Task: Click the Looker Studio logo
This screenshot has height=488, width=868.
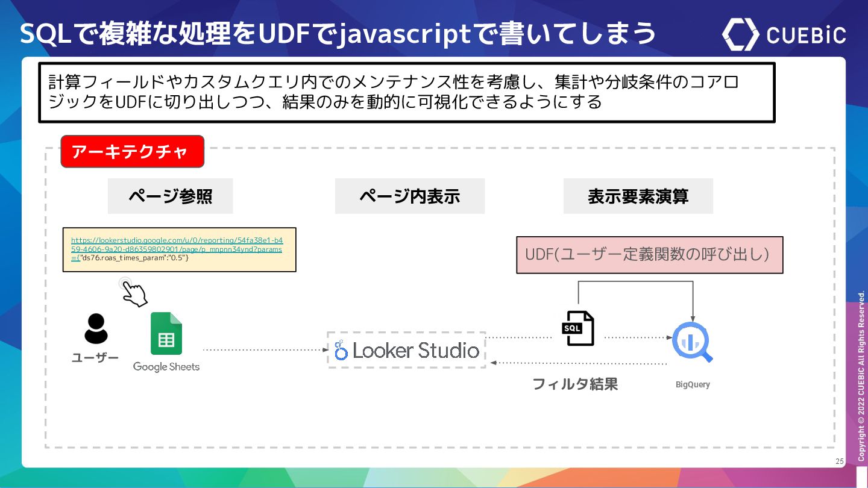Action: click(407, 350)
